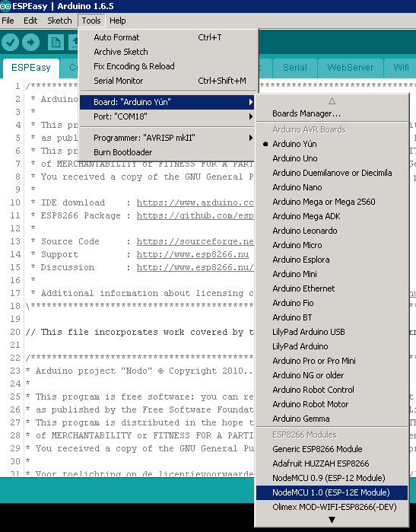Viewport: 416px width, 532px height.
Task: Select Archive Sketch menu entry
Action: click(167, 52)
